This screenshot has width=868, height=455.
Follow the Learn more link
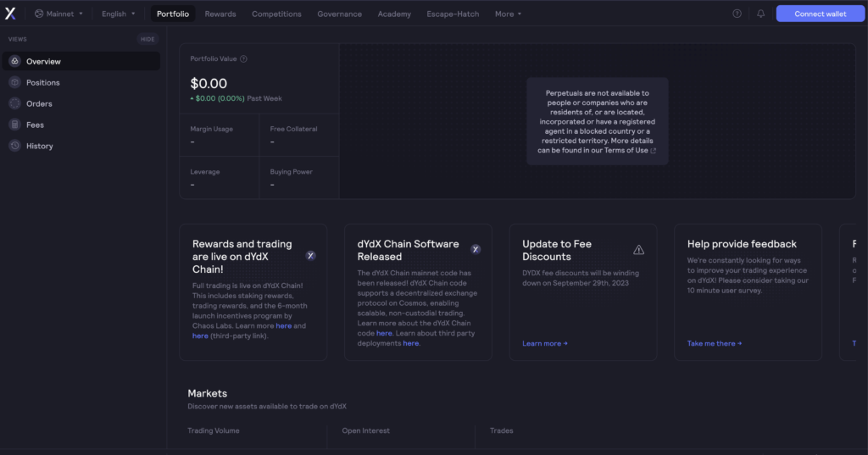[x=544, y=343]
